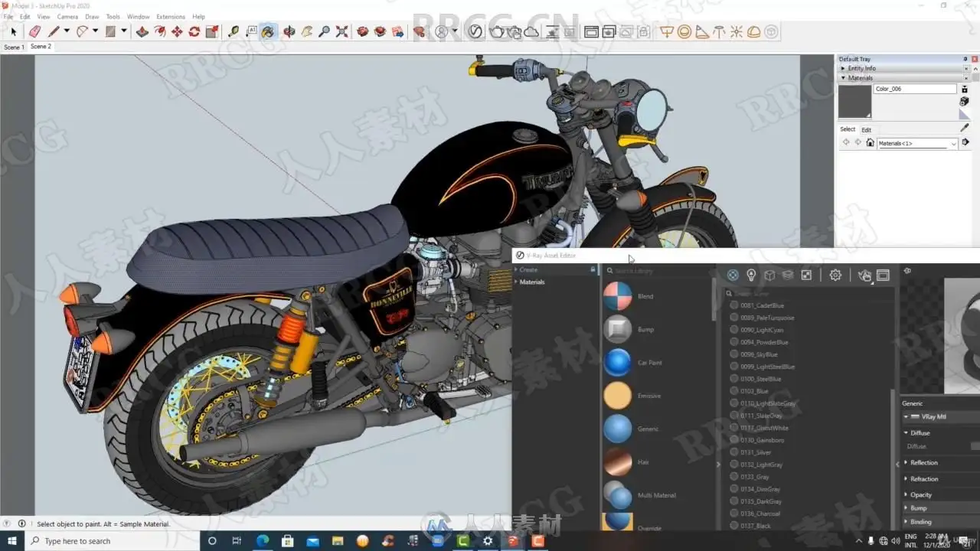The width and height of the screenshot is (980, 551).
Task: Open the Line tool variants dropdown
Action: 67,31
